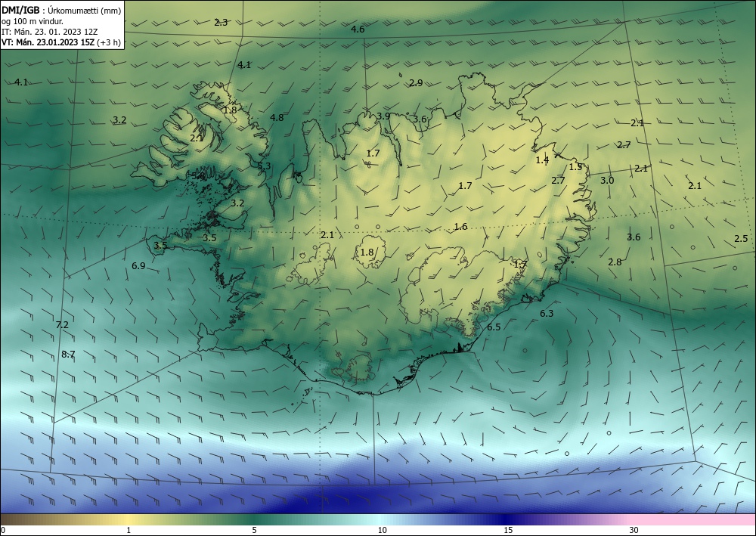
Task: Click the colour scale label 5
Action: [254, 531]
